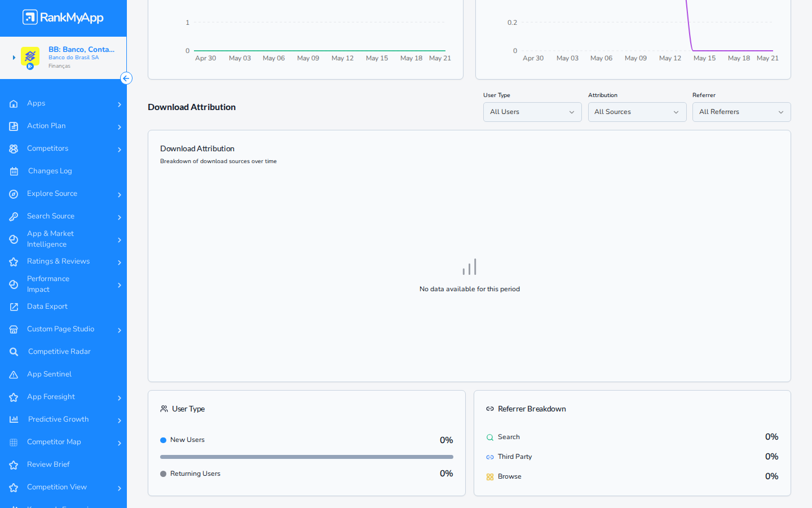Click 'Breakdown of download sources over time' subtitle
812x508 pixels.
pyautogui.click(x=218, y=161)
